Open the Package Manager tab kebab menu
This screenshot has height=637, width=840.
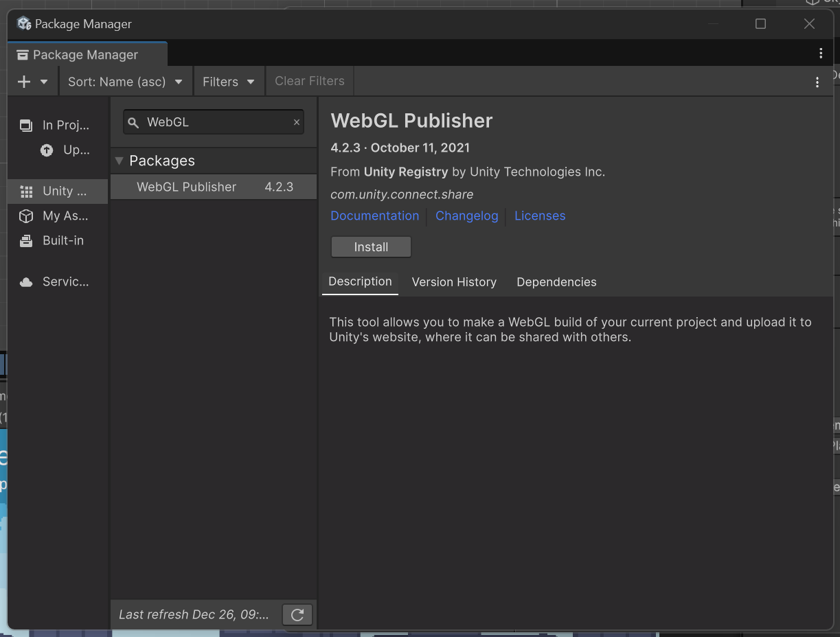tap(821, 54)
